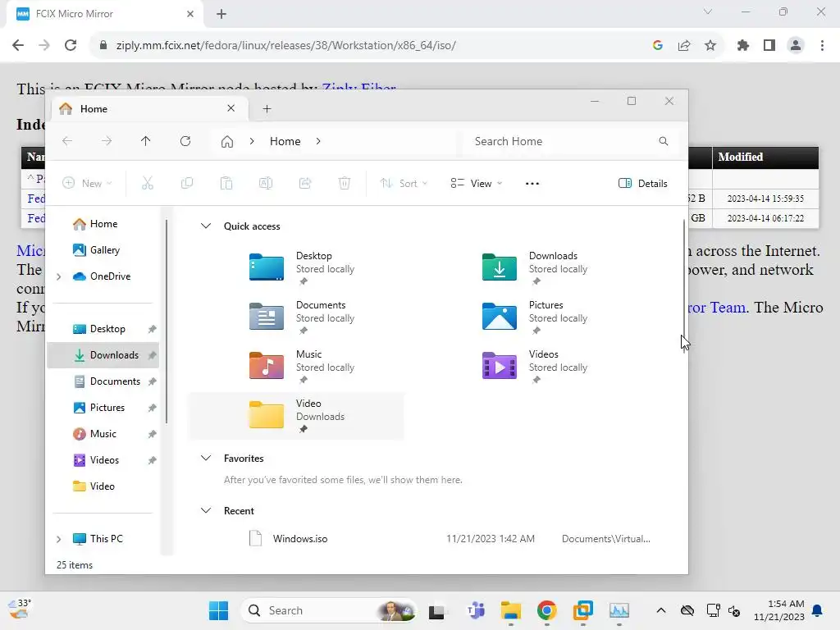Click the Delete trash icon in Explorer
The width and height of the screenshot is (840, 630).
coord(345,183)
